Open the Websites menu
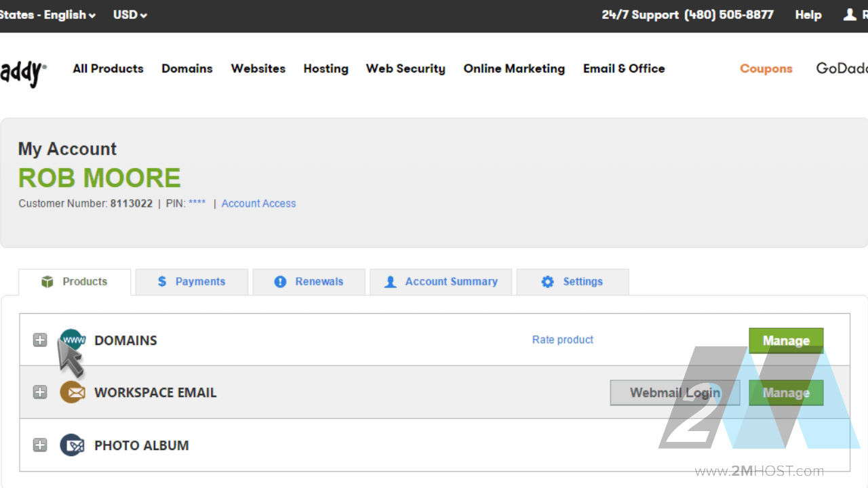 (x=258, y=68)
